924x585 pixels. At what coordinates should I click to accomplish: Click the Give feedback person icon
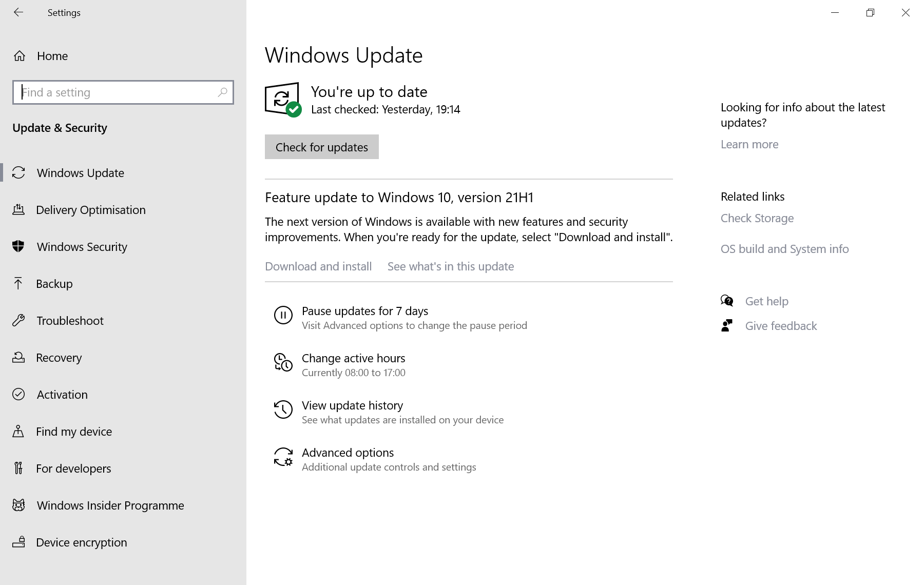pyautogui.click(x=727, y=325)
